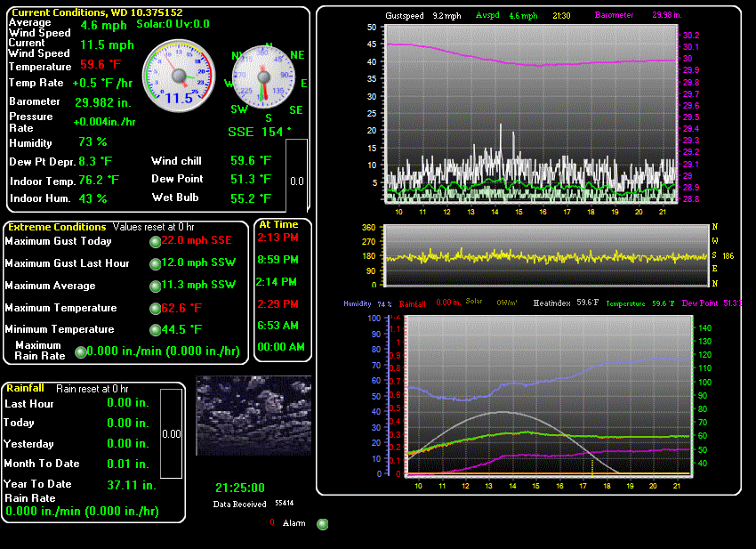Click the green Alarm indicator light
Viewport: 756px width, 549px height.
[x=323, y=524]
